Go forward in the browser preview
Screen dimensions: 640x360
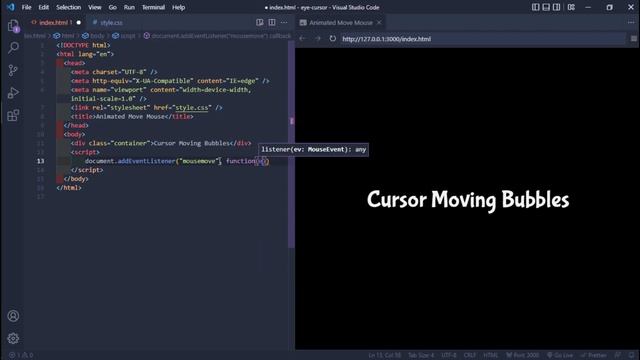click(x=318, y=39)
